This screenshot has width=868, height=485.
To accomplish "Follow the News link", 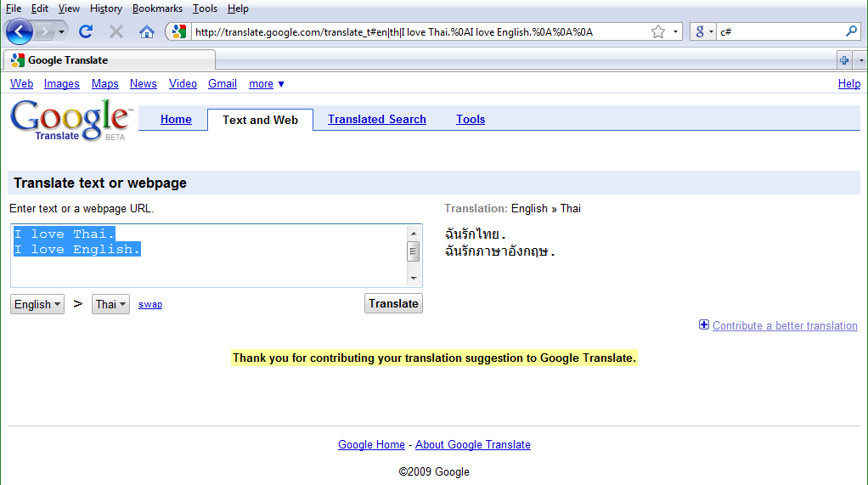I will point(144,83).
